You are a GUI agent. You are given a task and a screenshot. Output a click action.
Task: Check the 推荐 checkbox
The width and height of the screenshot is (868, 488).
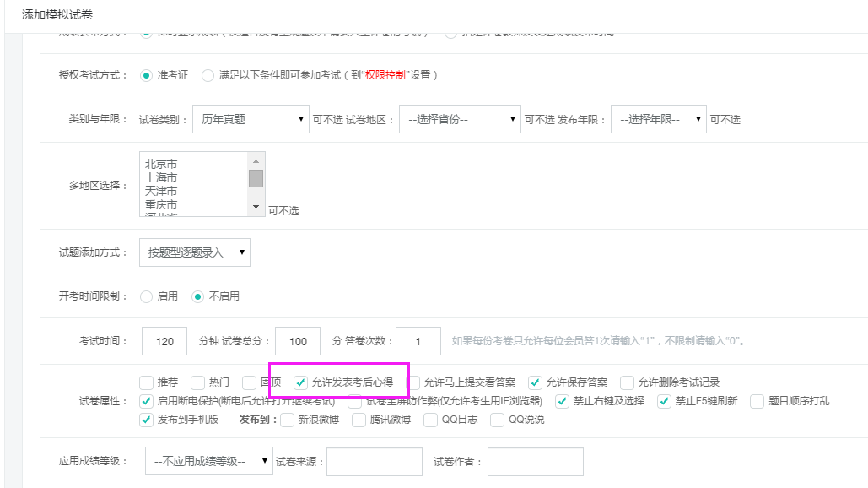pos(146,382)
